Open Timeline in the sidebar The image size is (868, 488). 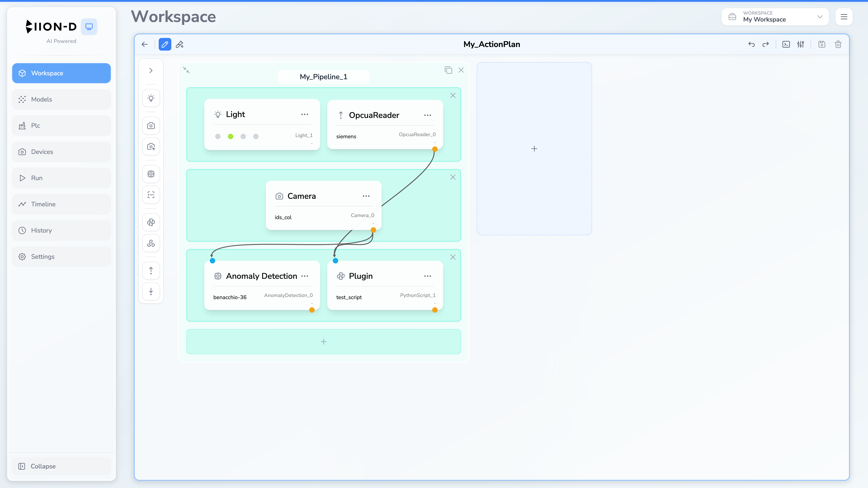tap(61, 204)
